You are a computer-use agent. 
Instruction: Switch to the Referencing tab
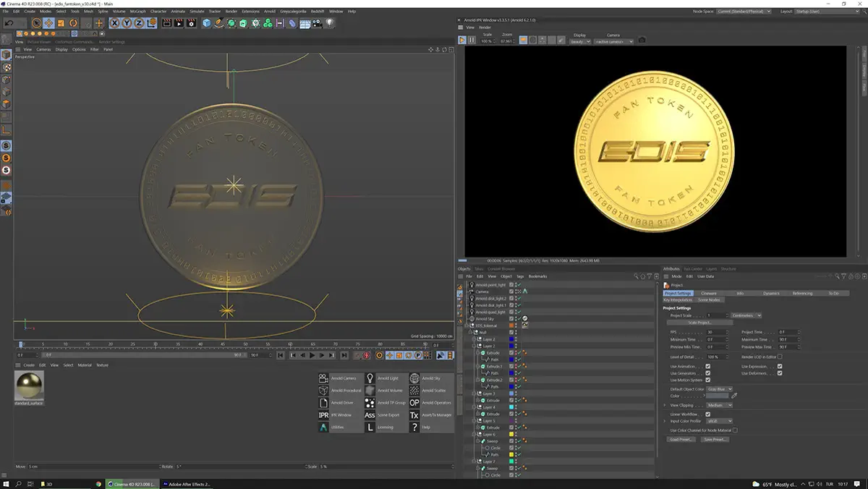pos(802,293)
